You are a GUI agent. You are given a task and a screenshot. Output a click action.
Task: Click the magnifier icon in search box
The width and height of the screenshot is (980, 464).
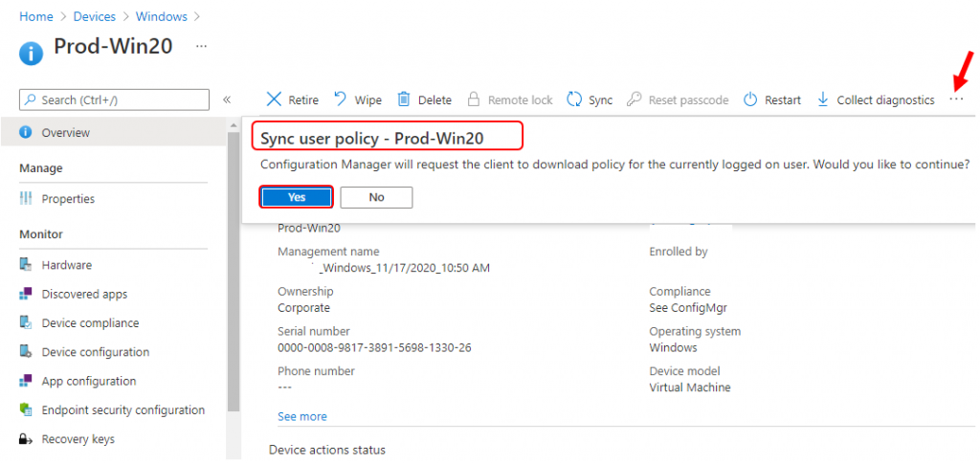click(x=32, y=99)
